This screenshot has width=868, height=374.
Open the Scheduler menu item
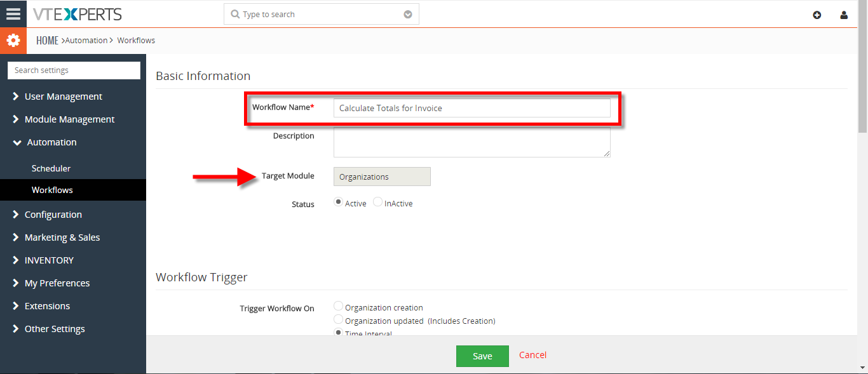[51, 168]
